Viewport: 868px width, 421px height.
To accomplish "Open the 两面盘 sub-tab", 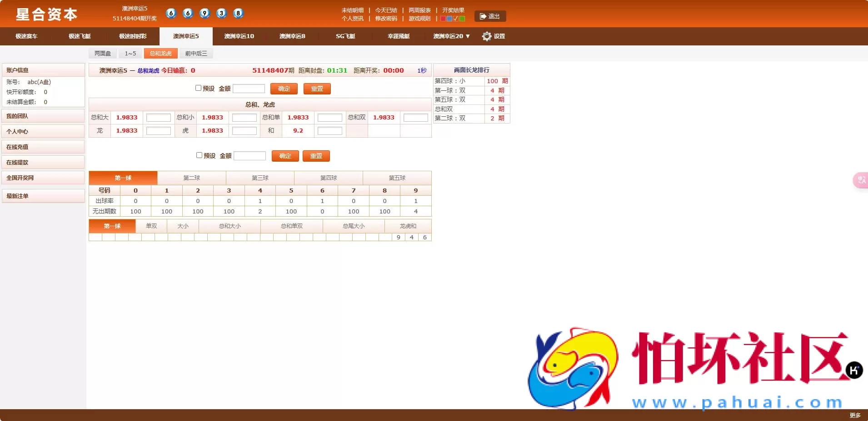I will [x=103, y=54].
